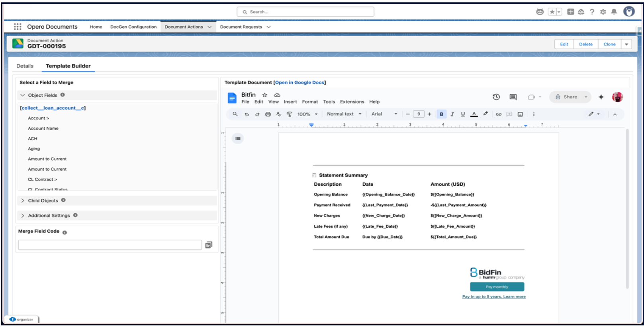Collapse the Object Fields section
644x327 pixels.
[x=23, y=95]
